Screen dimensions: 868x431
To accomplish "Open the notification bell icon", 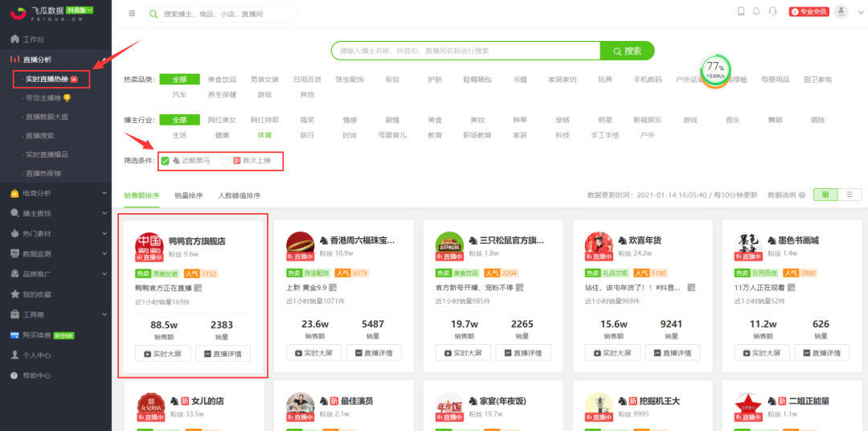I will pos(756,11).
